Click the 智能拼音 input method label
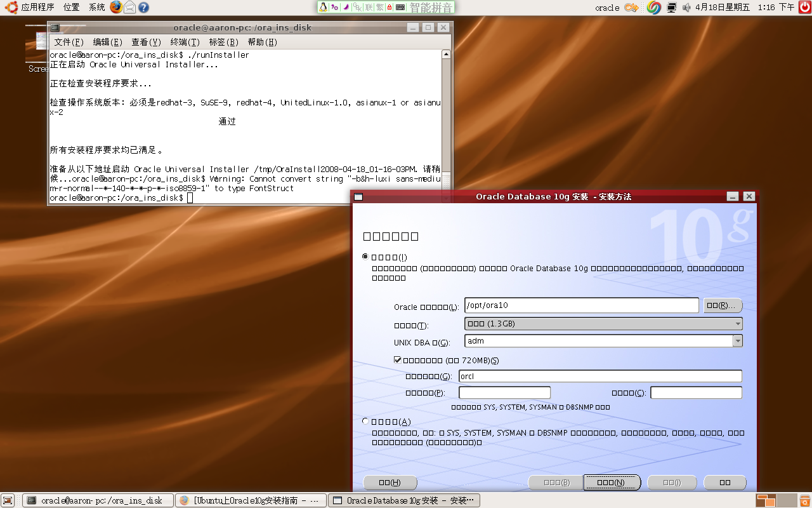This screenshot has width=812, height=508. (x=431, y=8)
